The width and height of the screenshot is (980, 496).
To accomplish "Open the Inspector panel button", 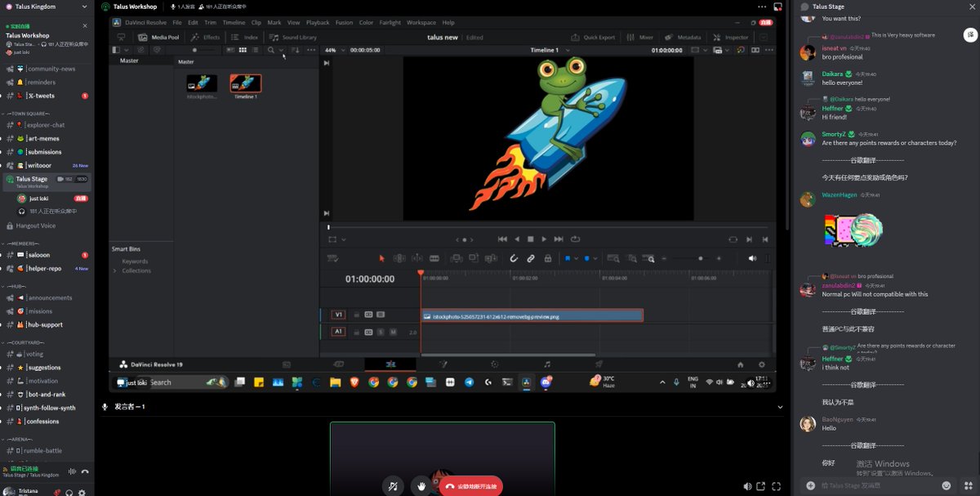I will point(730,37).
